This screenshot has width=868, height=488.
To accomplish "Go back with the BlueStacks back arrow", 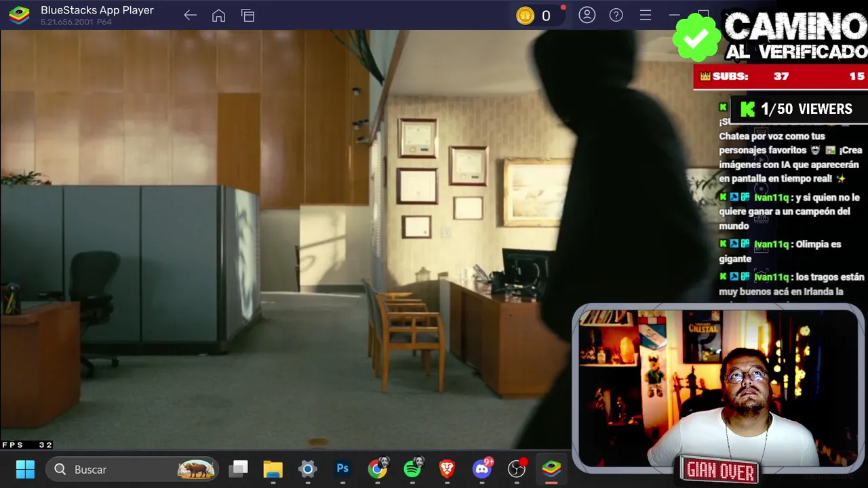I will [x=190, y=16].
